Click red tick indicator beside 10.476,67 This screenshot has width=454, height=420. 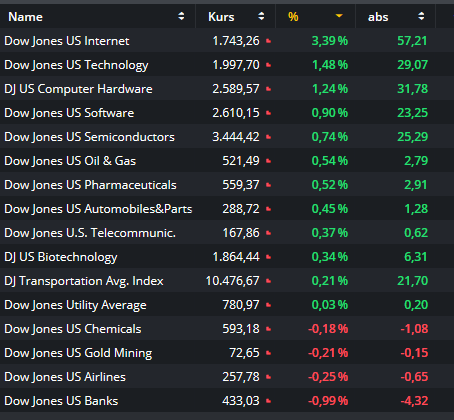[x=268, y=281]
